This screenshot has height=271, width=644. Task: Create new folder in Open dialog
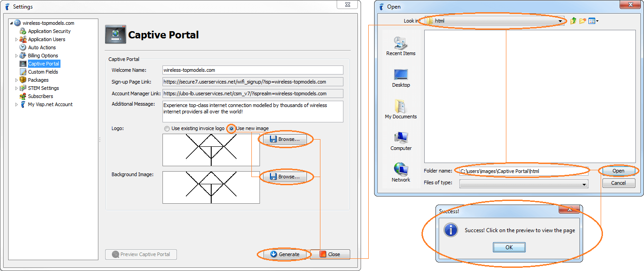coord(583,21)
